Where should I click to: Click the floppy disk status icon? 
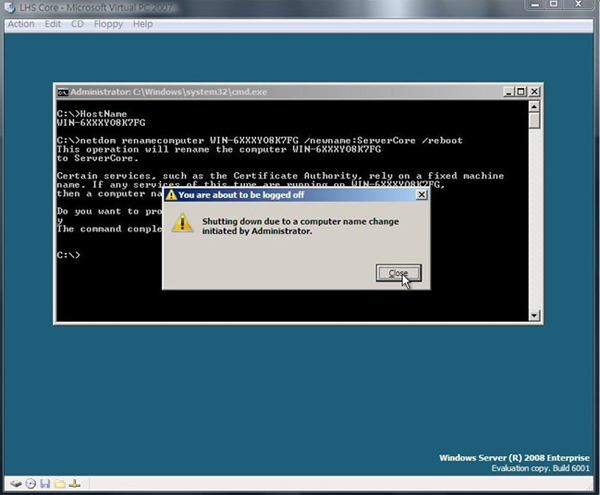(x=45, y=484)
